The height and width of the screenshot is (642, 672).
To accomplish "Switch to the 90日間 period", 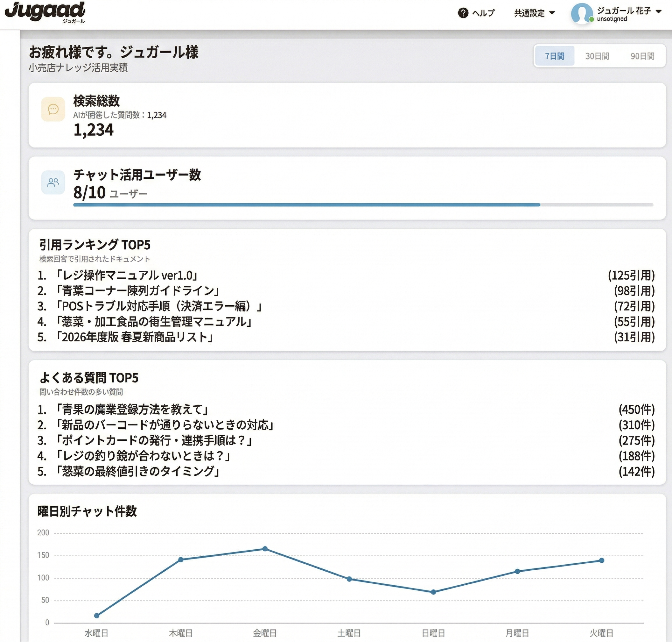I will point(642,56).
